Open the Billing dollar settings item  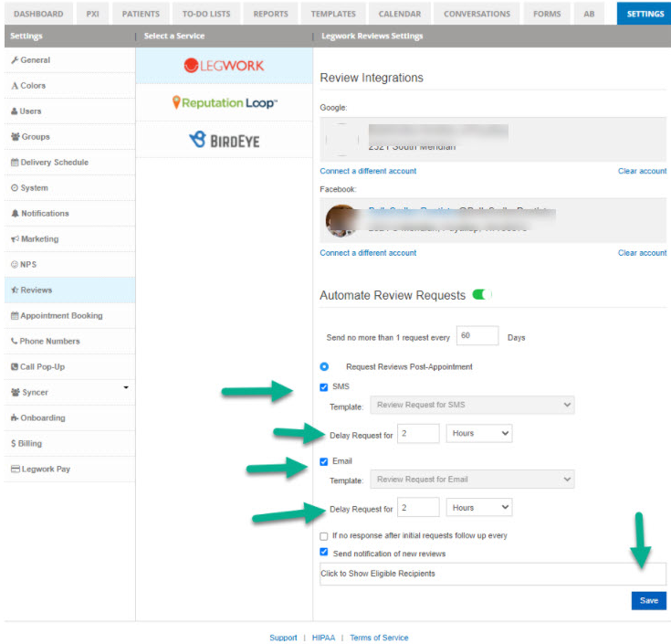click(x=29, y=444)
